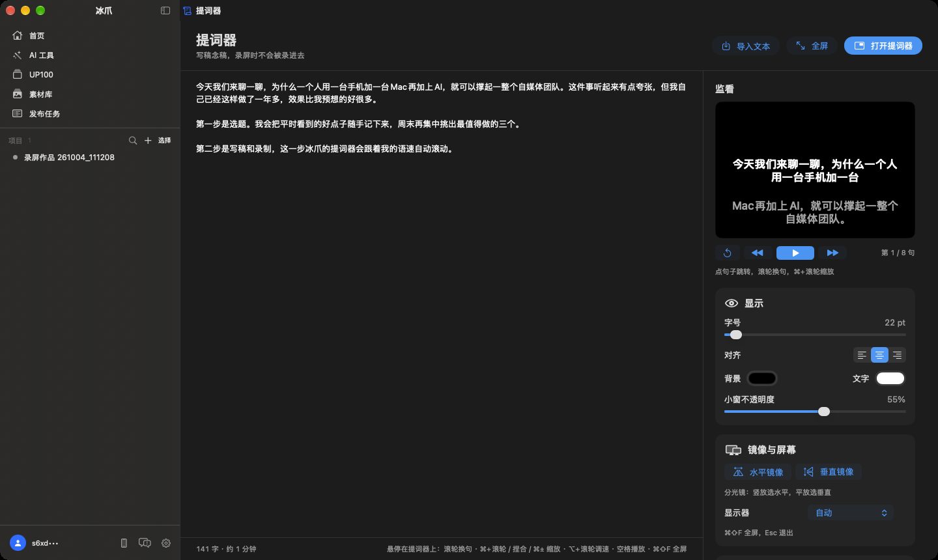Toggle 水平镜像 horizontal mirror

coord(758,472)
